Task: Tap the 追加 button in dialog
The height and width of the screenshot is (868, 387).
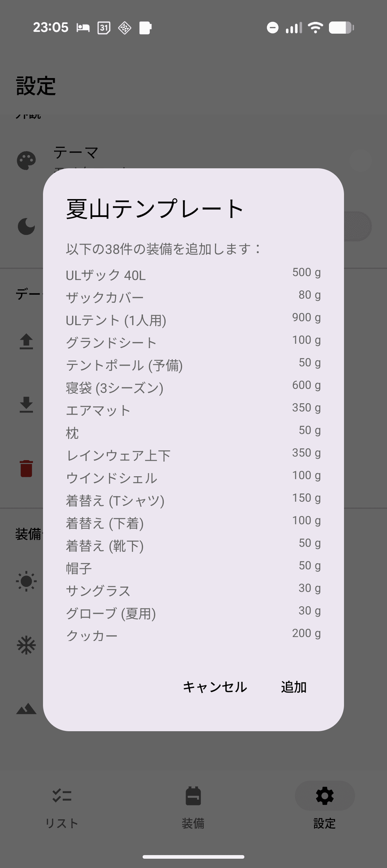Action: (293, 687)
